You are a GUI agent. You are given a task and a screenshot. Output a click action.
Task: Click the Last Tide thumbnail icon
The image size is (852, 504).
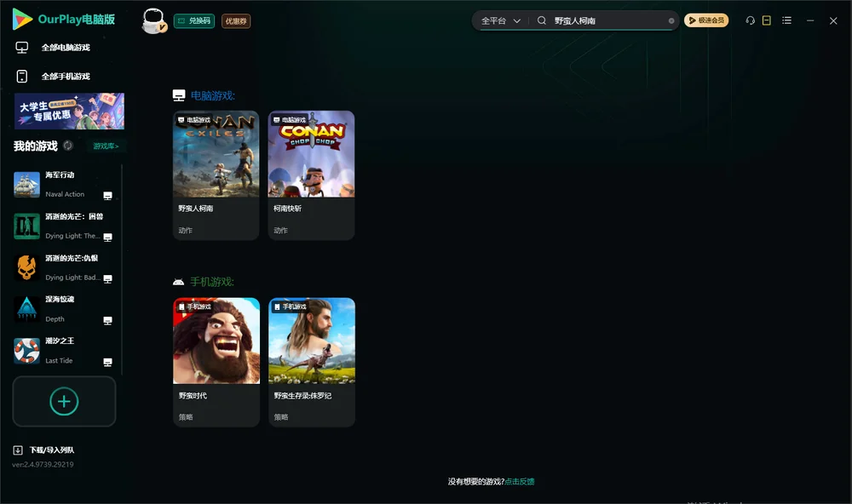point(26,351)
